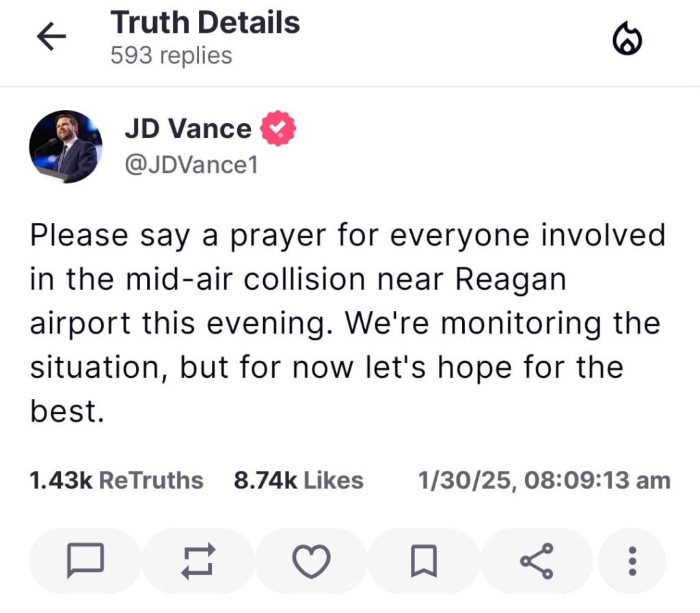
Task: Click the red verified badge beside JD Vance
Action: [279, 128]
